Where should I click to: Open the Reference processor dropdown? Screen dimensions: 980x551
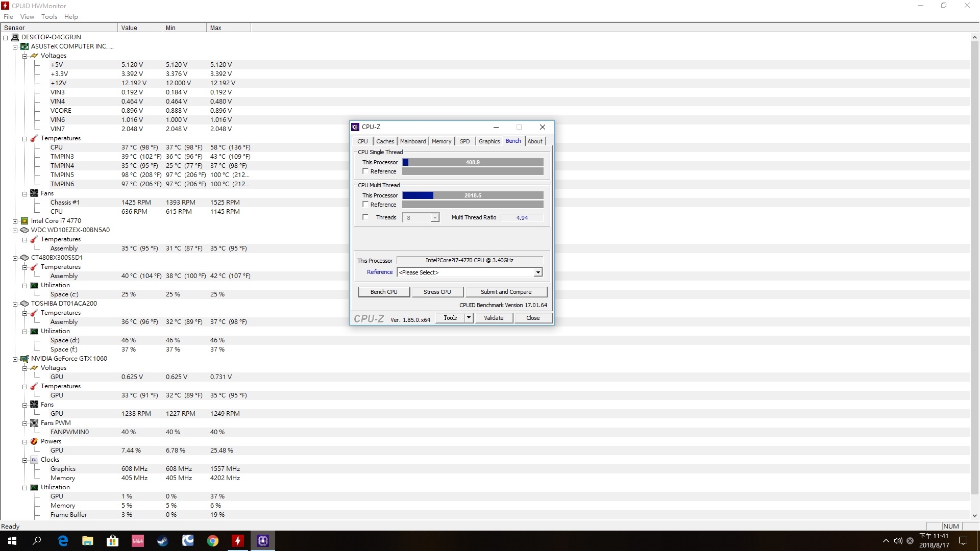click(537, 272)
